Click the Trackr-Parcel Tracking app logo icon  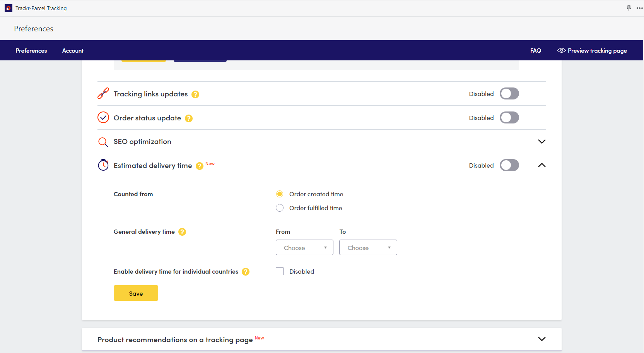pos(9,8)
